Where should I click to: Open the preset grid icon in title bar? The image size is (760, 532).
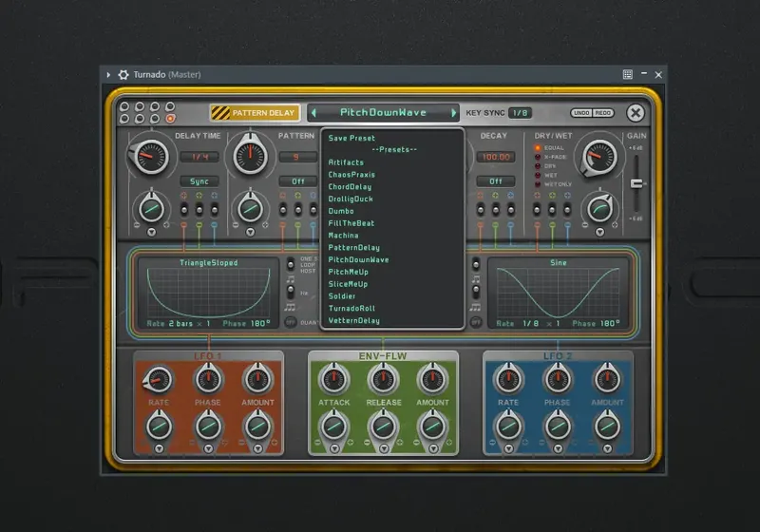628,74
